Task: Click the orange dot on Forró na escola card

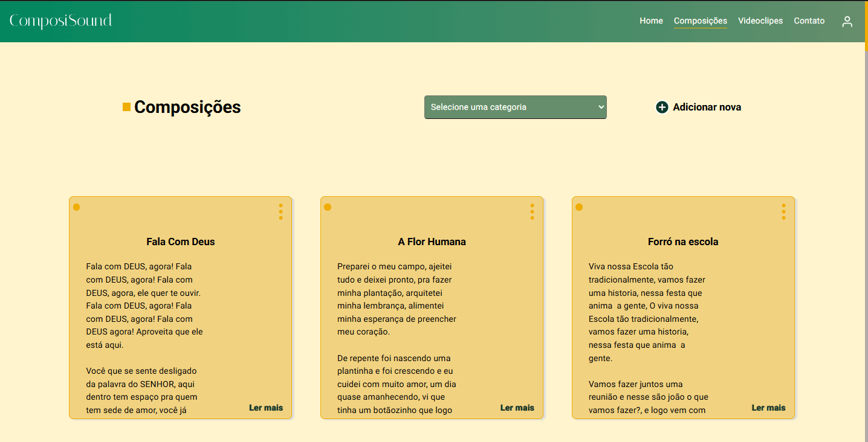Action: (579, 207)
